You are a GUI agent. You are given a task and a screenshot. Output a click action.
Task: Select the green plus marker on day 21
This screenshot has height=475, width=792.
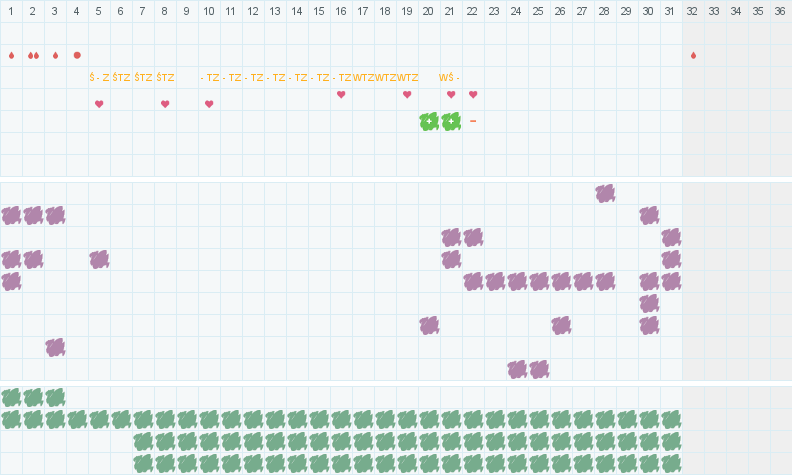click(x=451, y=121)
